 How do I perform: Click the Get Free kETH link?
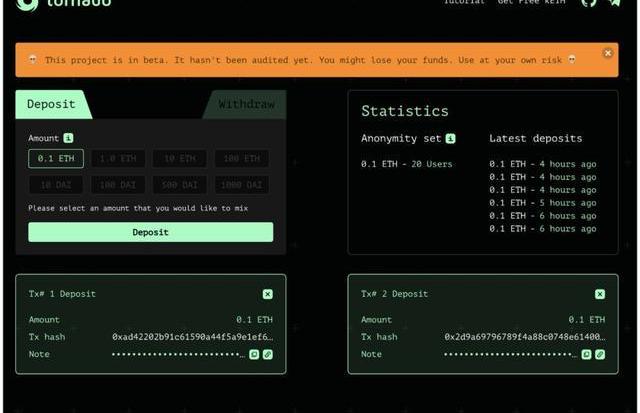pyautogui.click(x=532, y=3)
